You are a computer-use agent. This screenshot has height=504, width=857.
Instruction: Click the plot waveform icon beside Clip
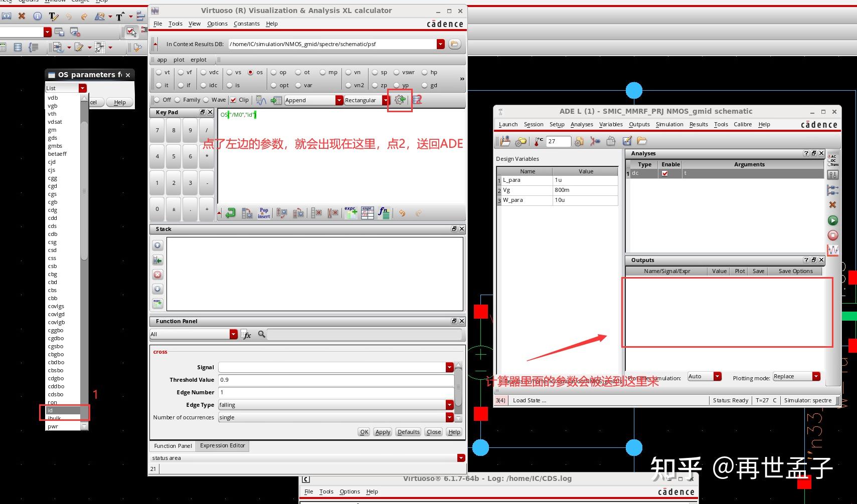coord(261,100)
